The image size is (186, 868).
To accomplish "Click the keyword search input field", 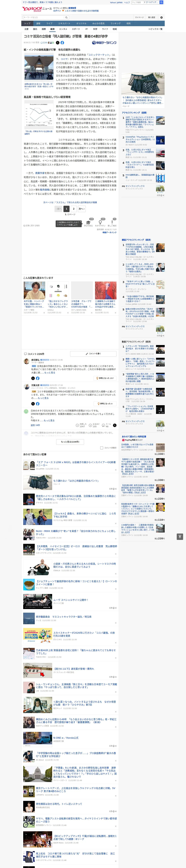I will click(x=44, y=18).
